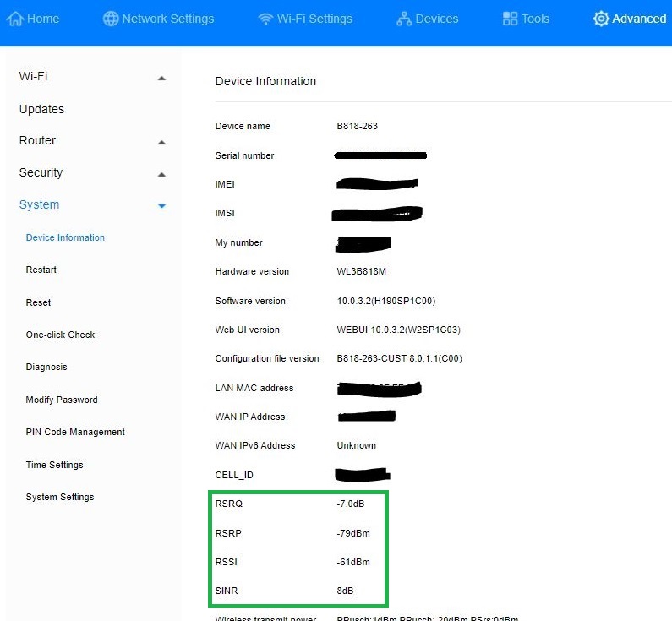Click the My number label
This screenshot has width=672, height=621.
[238, 242]
